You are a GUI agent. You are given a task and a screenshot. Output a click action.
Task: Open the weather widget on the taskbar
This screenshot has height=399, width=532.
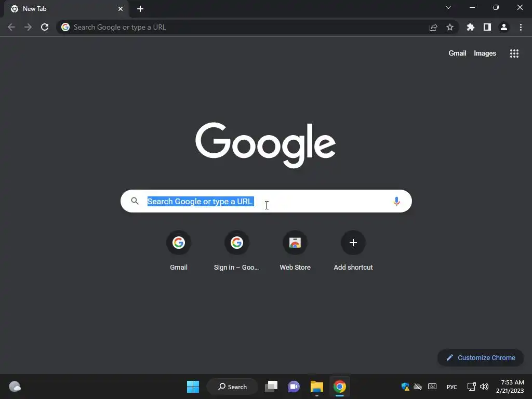pyautogui.click(x=15, y=387)
